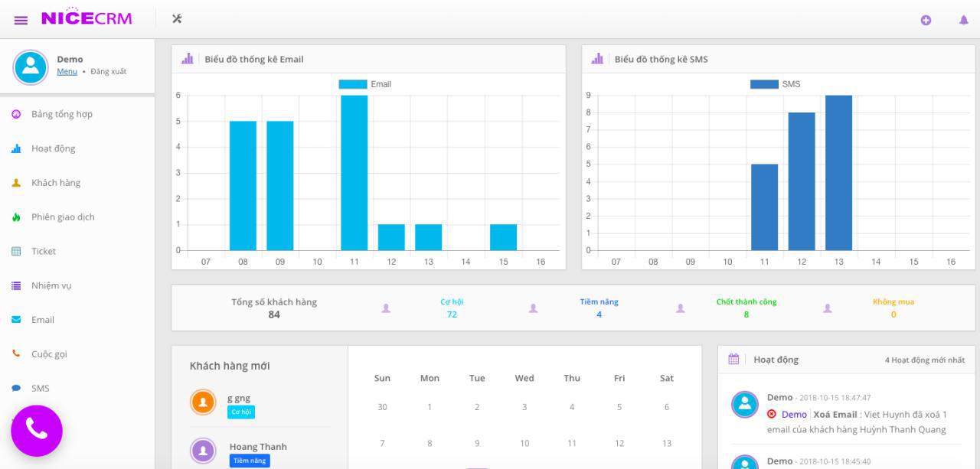Screen dimensions: 980x469
Task: Toggle the SMS legend in the chart
Action: pyautogui.click(x=776, y=84)
